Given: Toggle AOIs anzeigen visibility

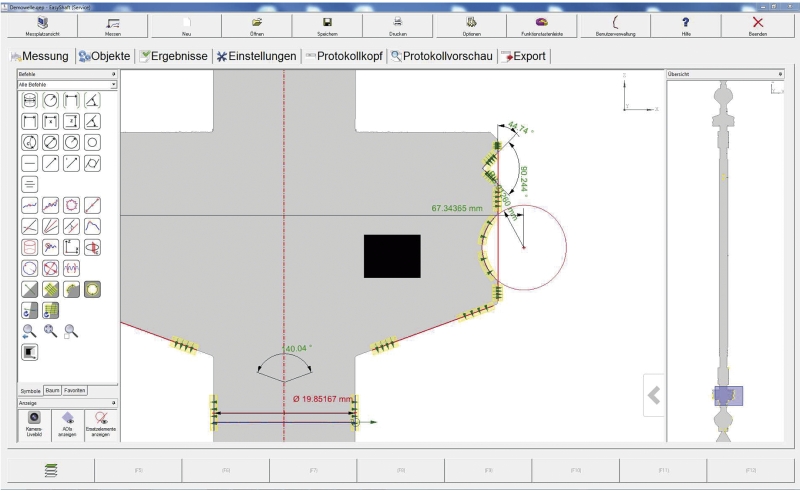Looking at the screenshot, I should click(x=68, y=423).
